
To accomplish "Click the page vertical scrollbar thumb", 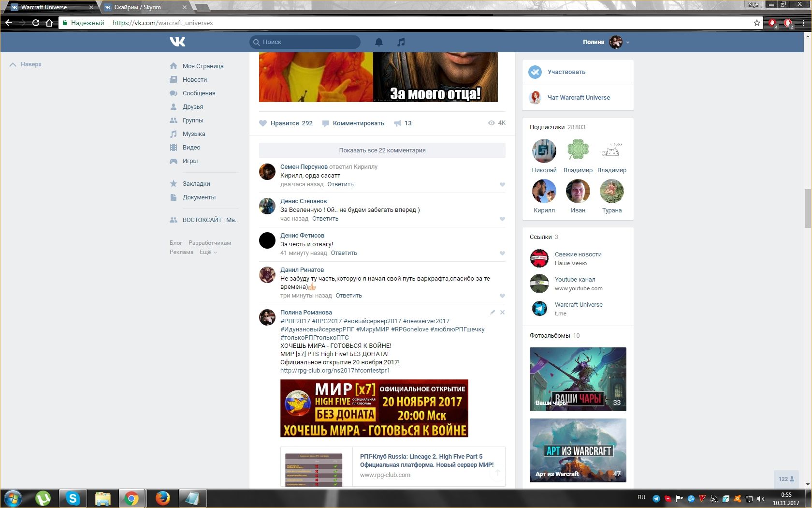I will 808,209.
